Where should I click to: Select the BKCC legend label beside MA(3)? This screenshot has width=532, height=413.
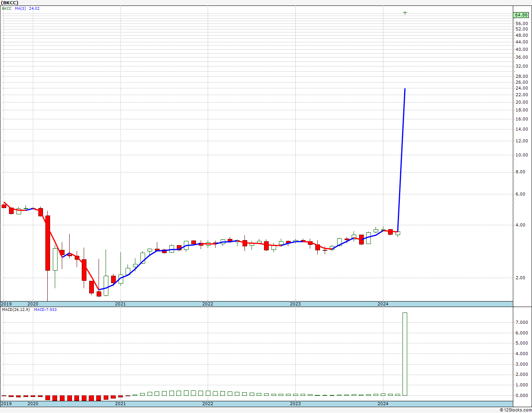(x=7, y=9)
